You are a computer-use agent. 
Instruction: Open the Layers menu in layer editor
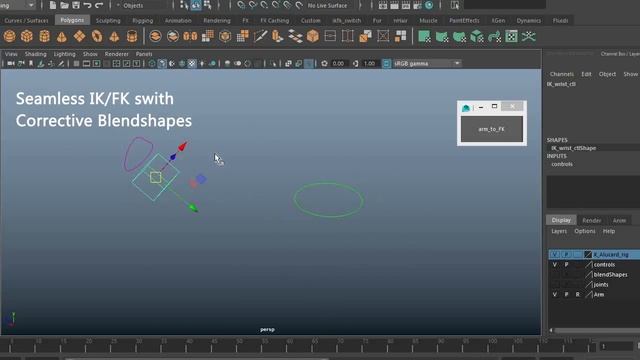click(x=559, y=231)
